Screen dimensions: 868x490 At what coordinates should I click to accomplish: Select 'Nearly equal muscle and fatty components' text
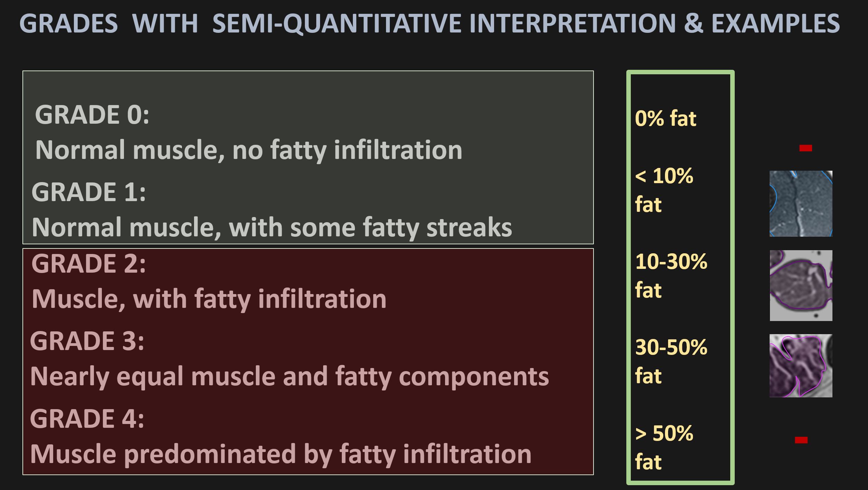289,376
